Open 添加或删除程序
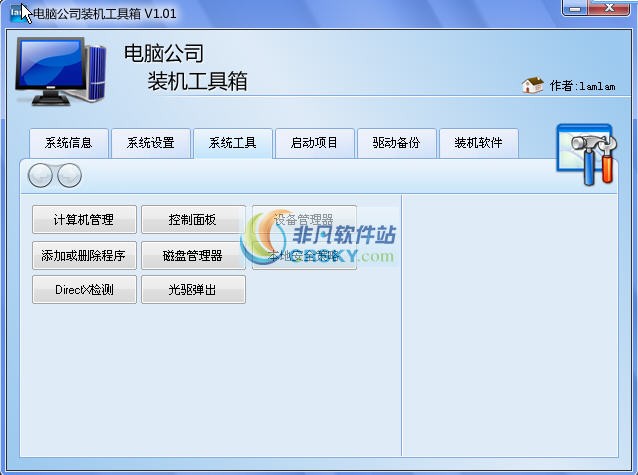Viewport: 638px width, 475px height. (x=84, y=256)
